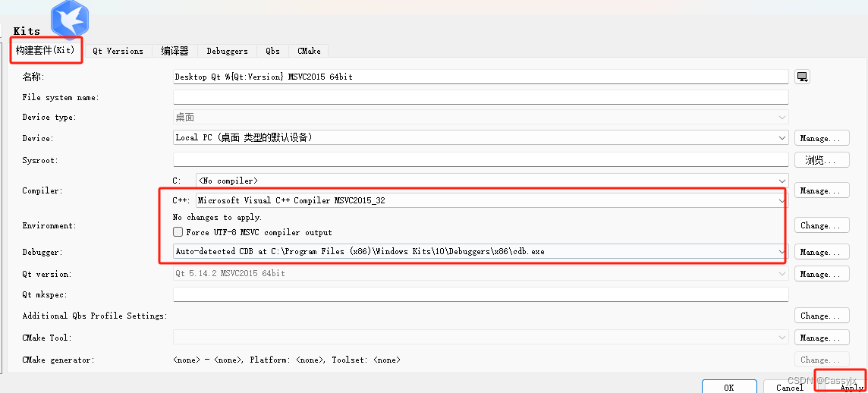Image resolution: width=868 pixels, height=393 pixels.
Task: Click Change for Additional Qbs Profile Settings
Action: tap(822, 316)
